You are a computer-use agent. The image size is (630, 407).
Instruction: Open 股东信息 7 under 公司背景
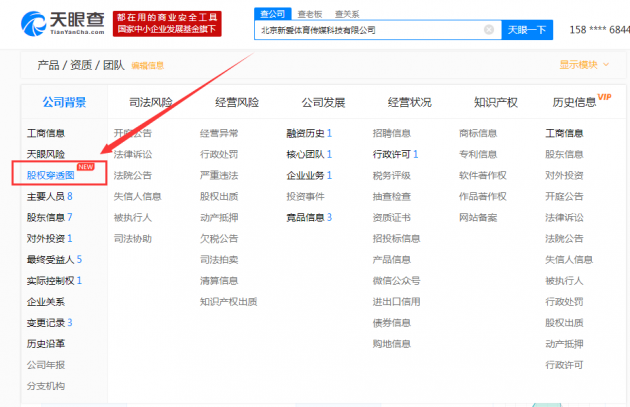point(49,217)
